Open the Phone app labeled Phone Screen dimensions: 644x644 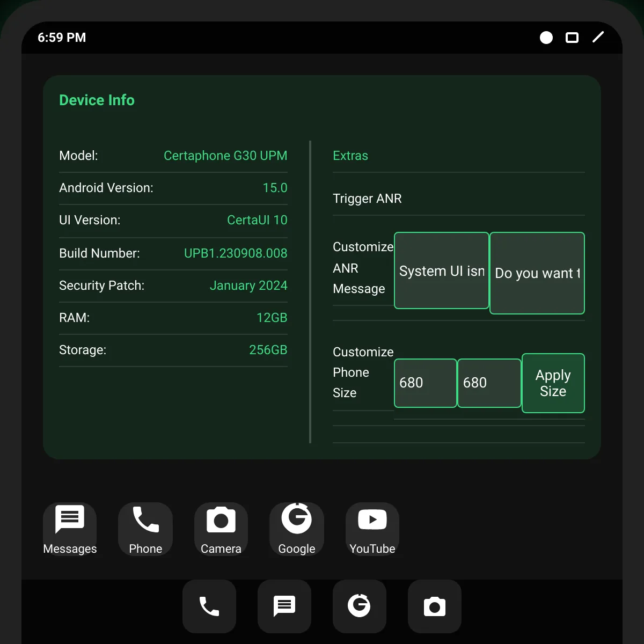tap(145, 529)
